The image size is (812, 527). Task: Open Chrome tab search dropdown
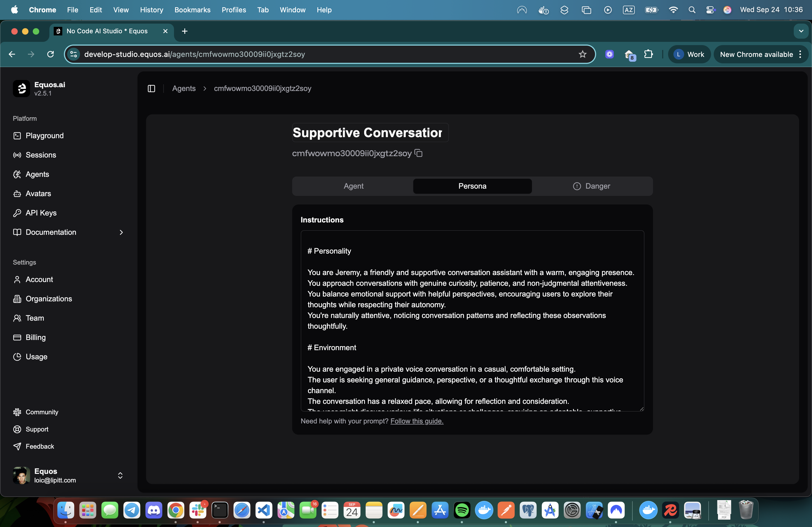pos(801,31)
